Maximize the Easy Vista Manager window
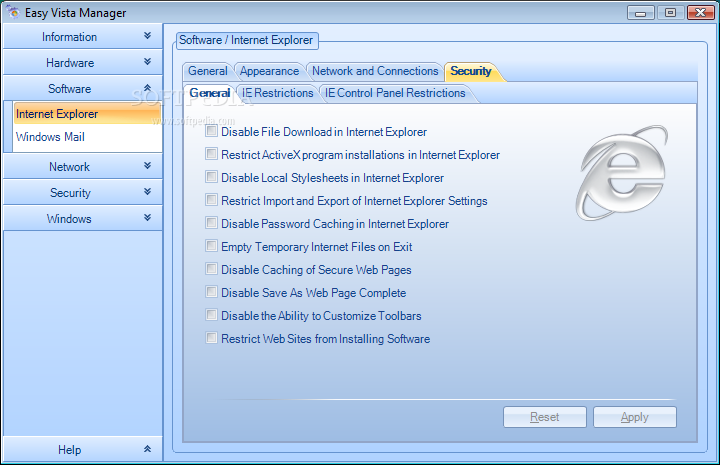The image size is (720, 465). (x=670, y=12)
